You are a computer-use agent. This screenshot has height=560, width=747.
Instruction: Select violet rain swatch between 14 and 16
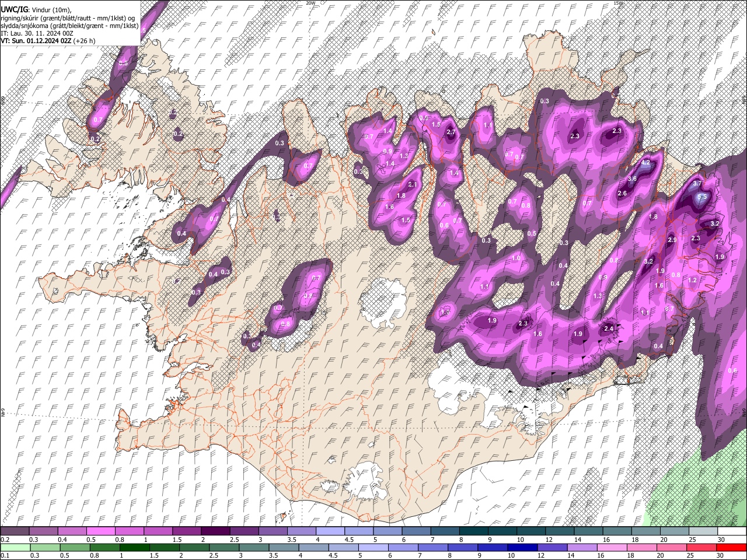pyautogui.click(x=583, y=547)
